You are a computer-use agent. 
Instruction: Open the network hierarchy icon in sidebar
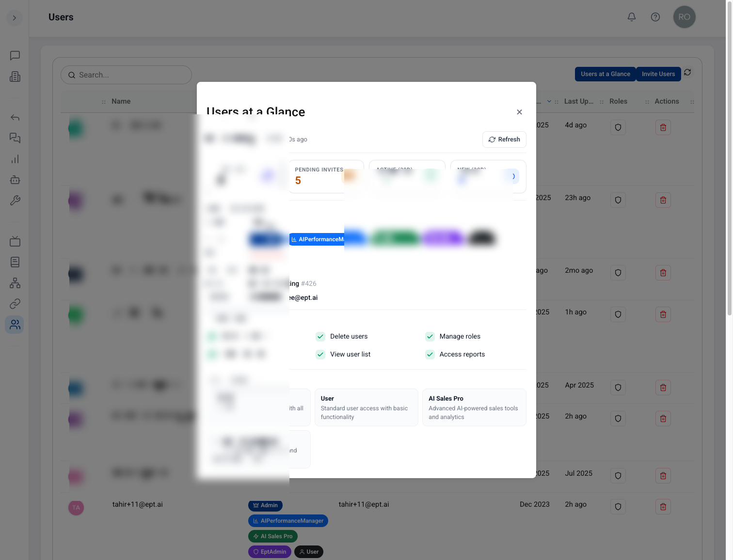point(15,283)
